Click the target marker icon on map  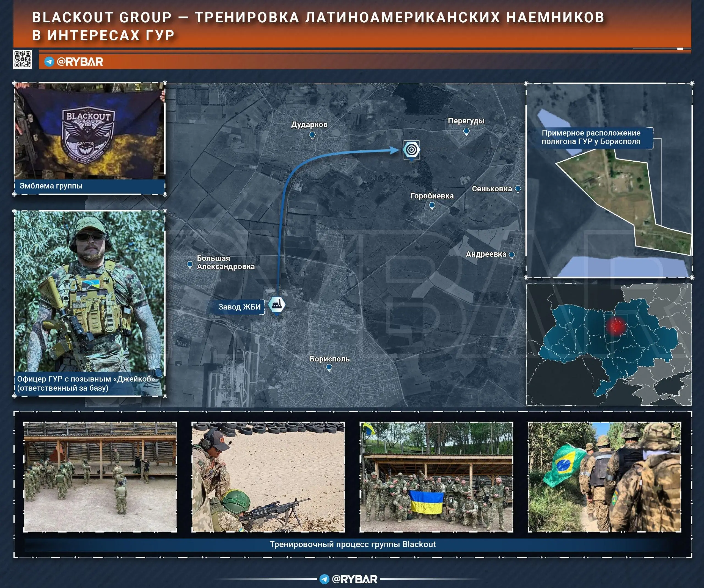pos(411,150)
